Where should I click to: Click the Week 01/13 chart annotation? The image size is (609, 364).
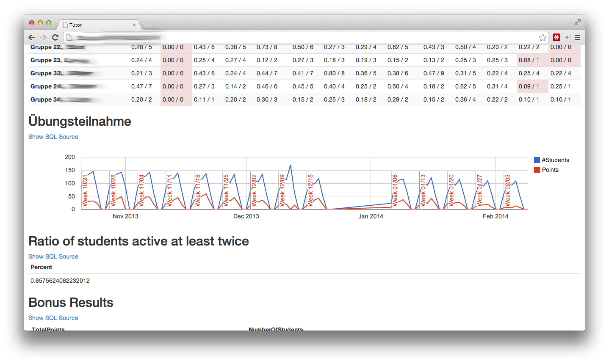(423, 190)
